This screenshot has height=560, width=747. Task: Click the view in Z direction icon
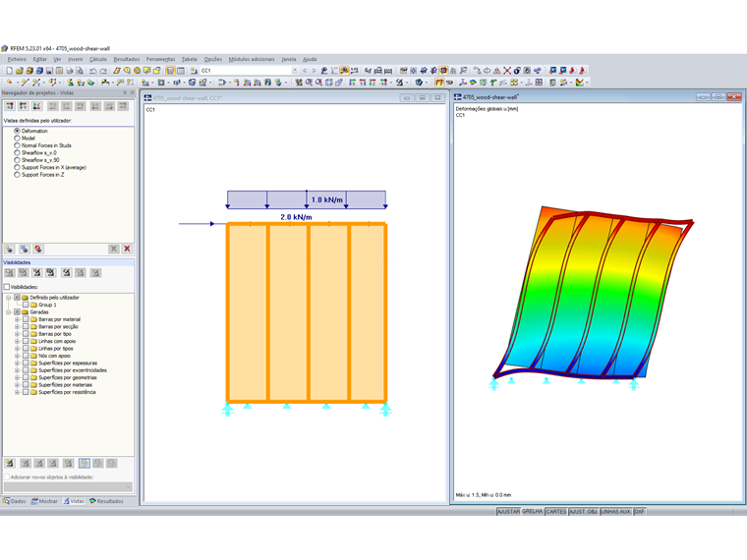pyautogui.click(x=373, y=83)
